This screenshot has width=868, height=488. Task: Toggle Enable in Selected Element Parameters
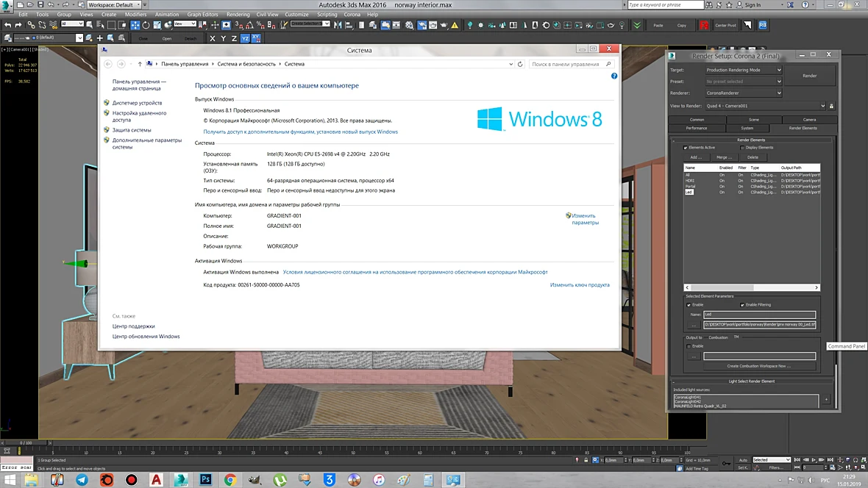point(689,305)
